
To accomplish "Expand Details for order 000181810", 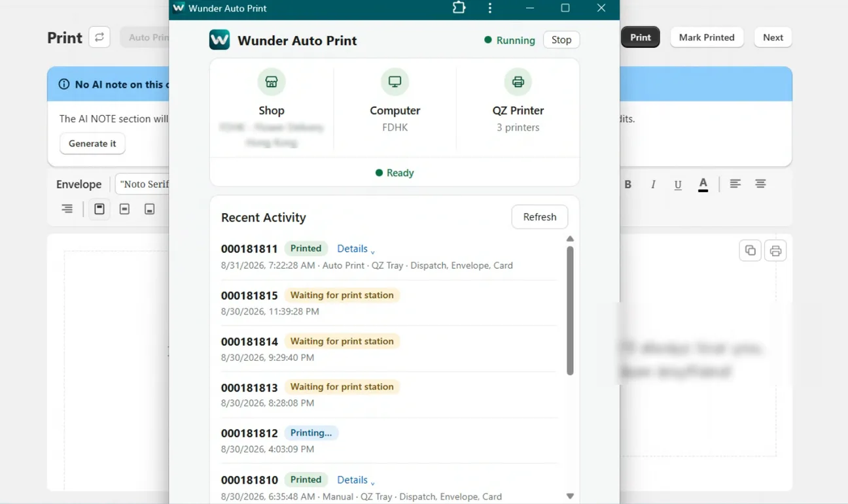I will point(356,480).
